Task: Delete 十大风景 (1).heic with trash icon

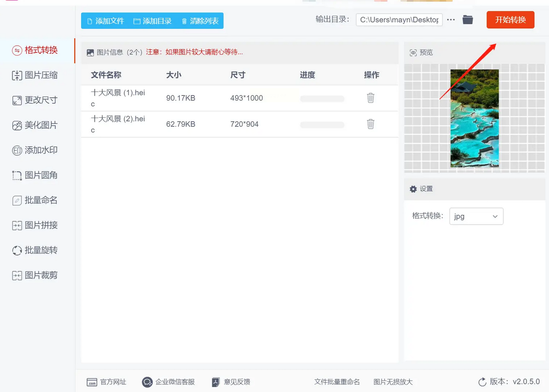Action: [370, 98]
